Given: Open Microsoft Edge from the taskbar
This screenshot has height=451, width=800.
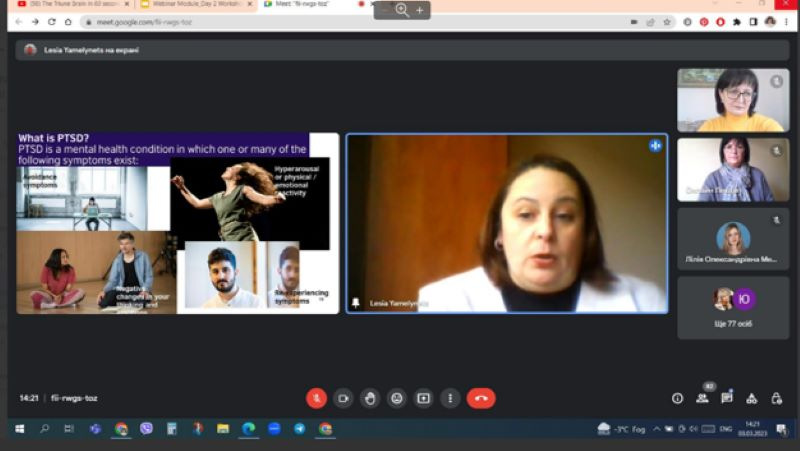Looking at the screenshot, I should tap(248, 429).
